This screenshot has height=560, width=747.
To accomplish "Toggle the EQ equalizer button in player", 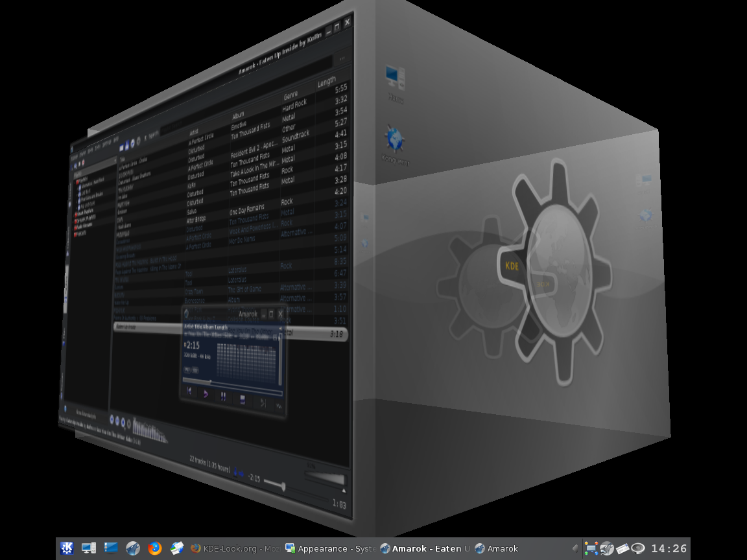I will 195,370.
